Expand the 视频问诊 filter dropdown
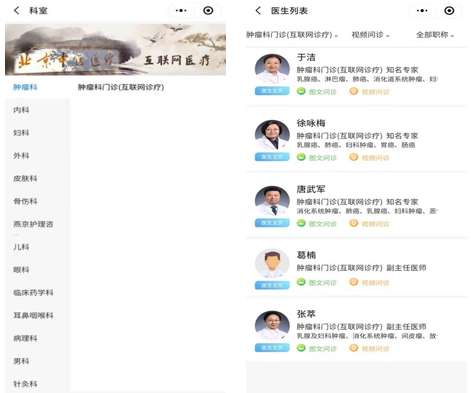The image size is (471, 393). coord(370,35)
